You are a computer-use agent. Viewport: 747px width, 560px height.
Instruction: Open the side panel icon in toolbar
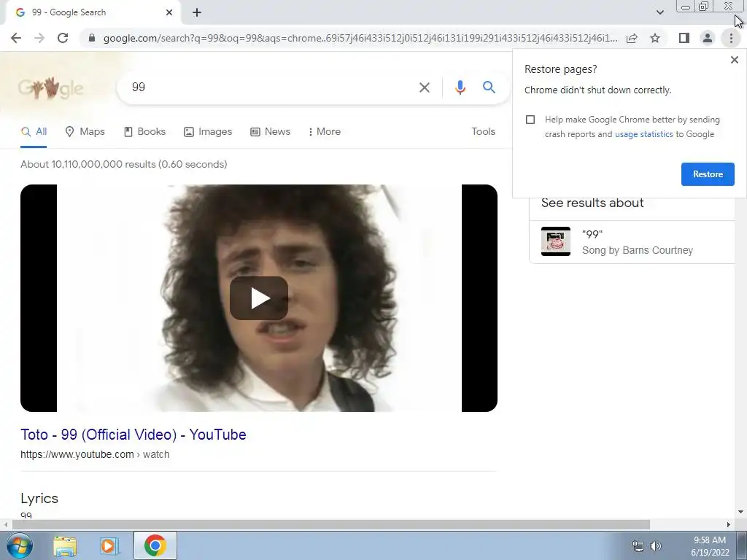(684, 38)
